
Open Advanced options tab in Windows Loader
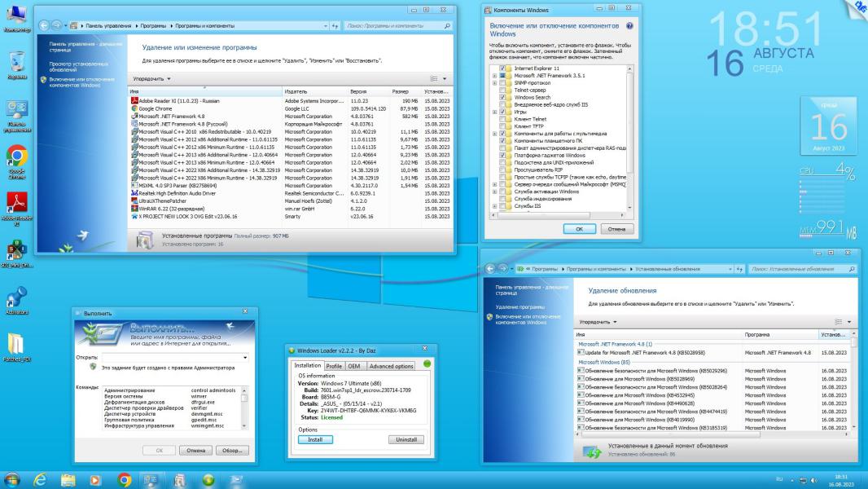click(392, 366)
